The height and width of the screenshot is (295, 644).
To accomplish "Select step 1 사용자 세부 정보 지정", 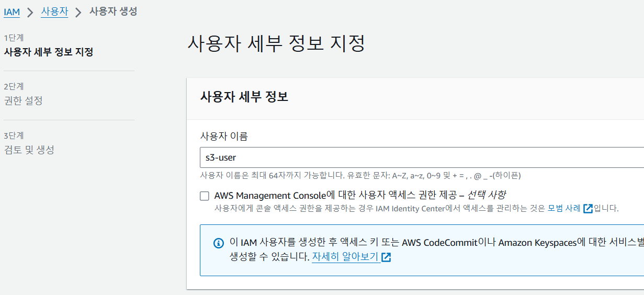I will pyautogui.click(x=49, y=52).
